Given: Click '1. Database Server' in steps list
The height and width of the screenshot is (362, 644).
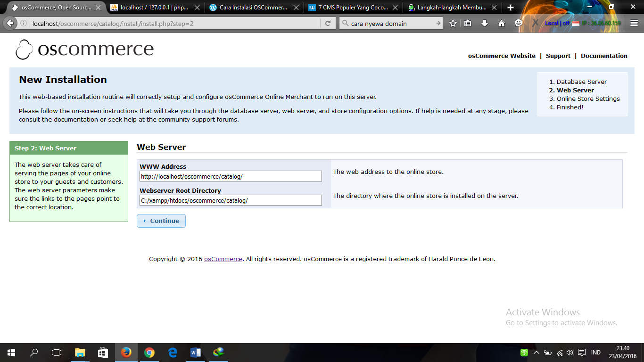Looking at the screenshot, I should coord(578,82).
